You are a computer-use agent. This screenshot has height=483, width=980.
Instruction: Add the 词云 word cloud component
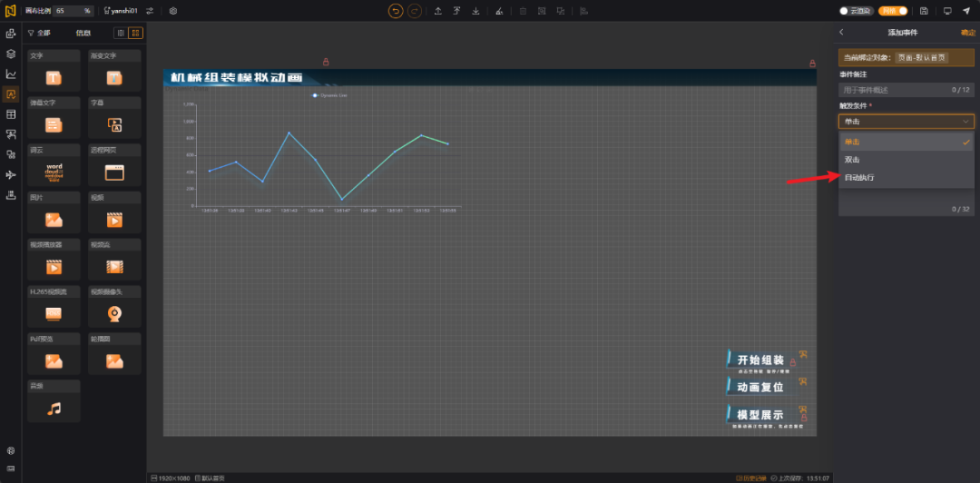54,165
